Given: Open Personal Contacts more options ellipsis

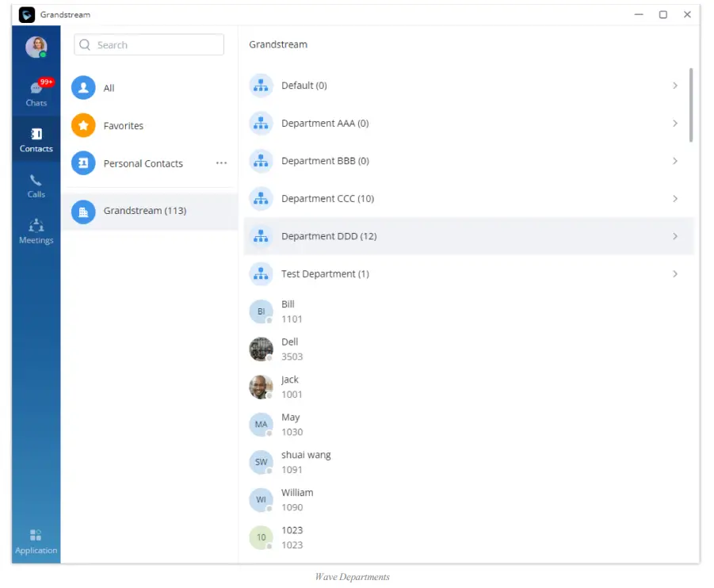Looking at the screenshot, I should [221, 163].
